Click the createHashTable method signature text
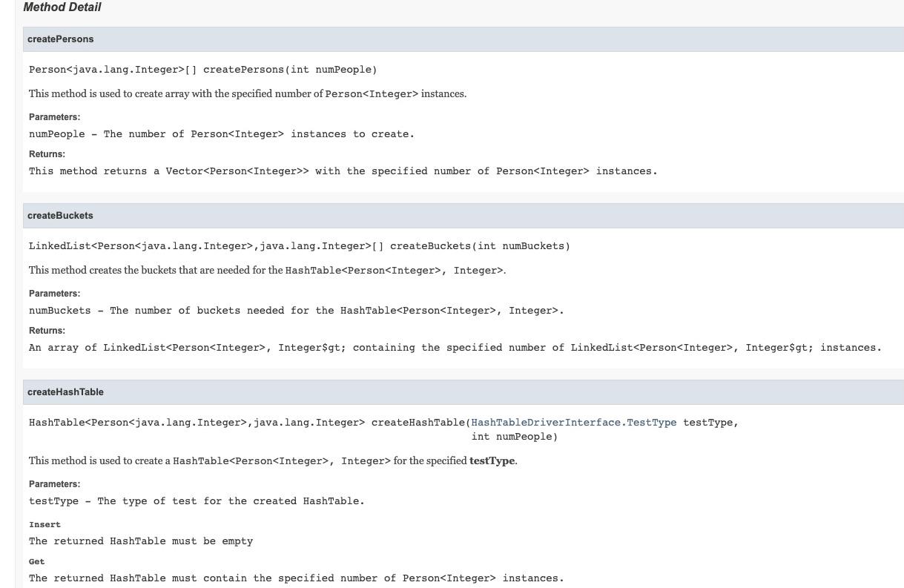Image resolution: width=904 pixels, height=588 pixels. [x=297, y=422]
